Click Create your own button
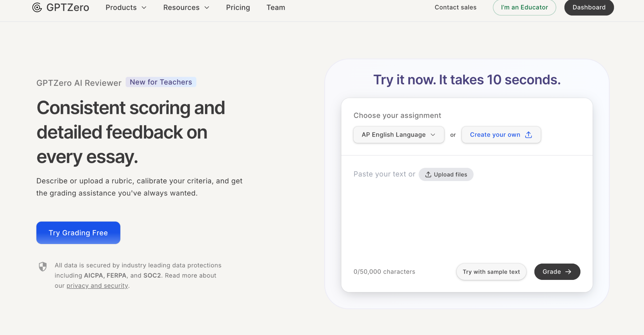The image size is (644, 335). pyautogui.click(x=501, y=135)
